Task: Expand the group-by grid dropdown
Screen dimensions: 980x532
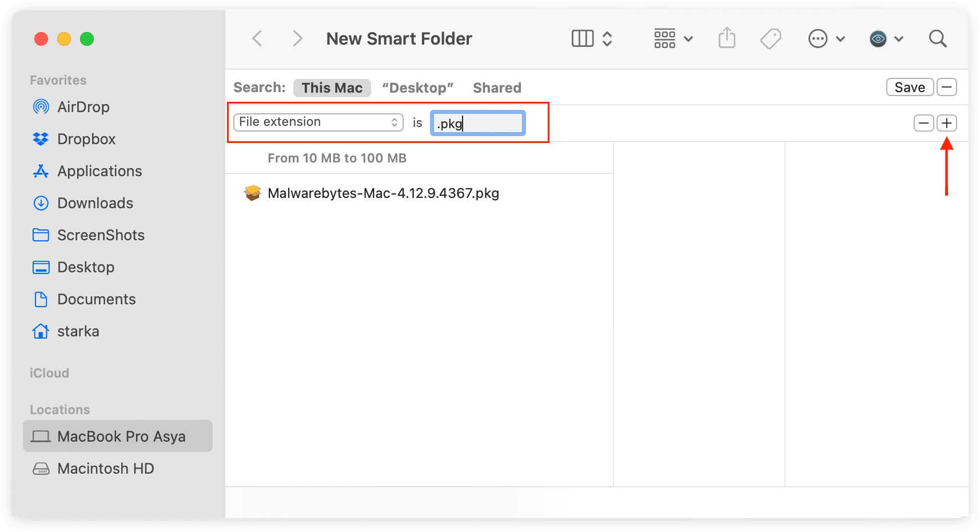Action: (x=673, y=39)
